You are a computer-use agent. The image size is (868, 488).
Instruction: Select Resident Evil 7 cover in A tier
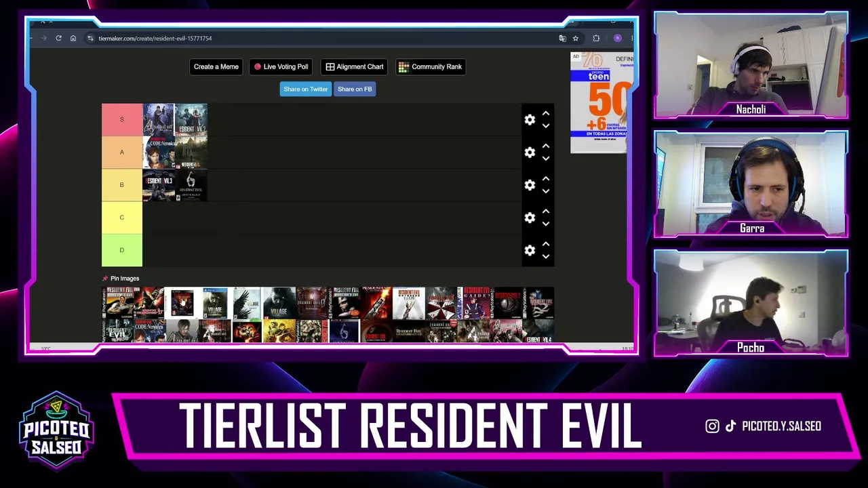[191, 152]
